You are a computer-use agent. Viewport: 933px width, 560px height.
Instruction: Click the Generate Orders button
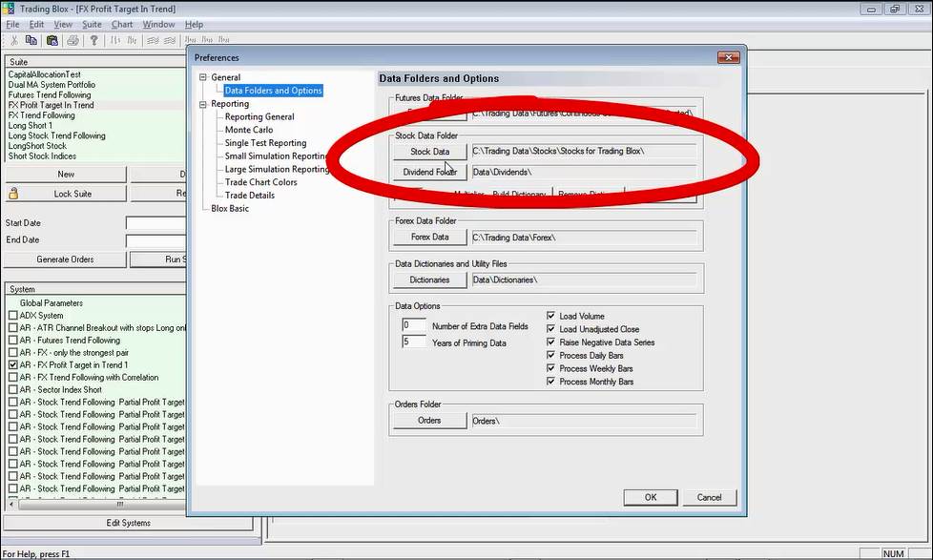66,259
